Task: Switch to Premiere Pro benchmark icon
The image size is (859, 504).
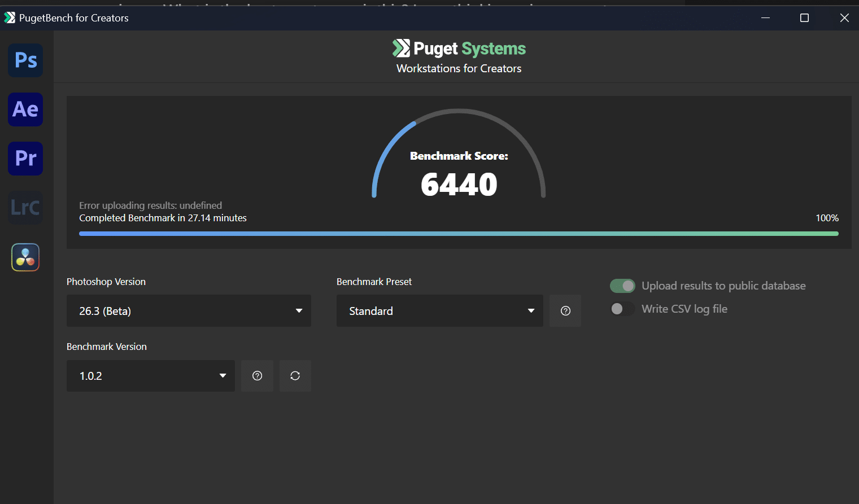Action: tap(25, 159)
